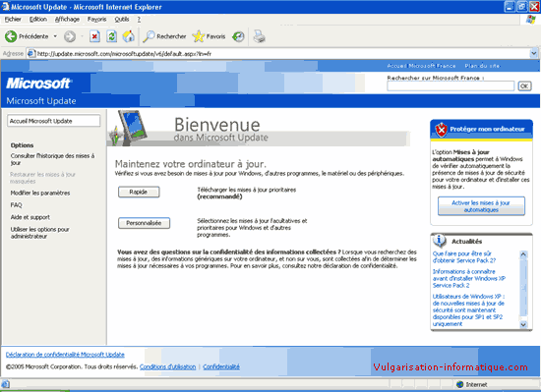This screenshot has width=541, height=392.
Task: Click the red X Stop icon
Action: point(94,36)
